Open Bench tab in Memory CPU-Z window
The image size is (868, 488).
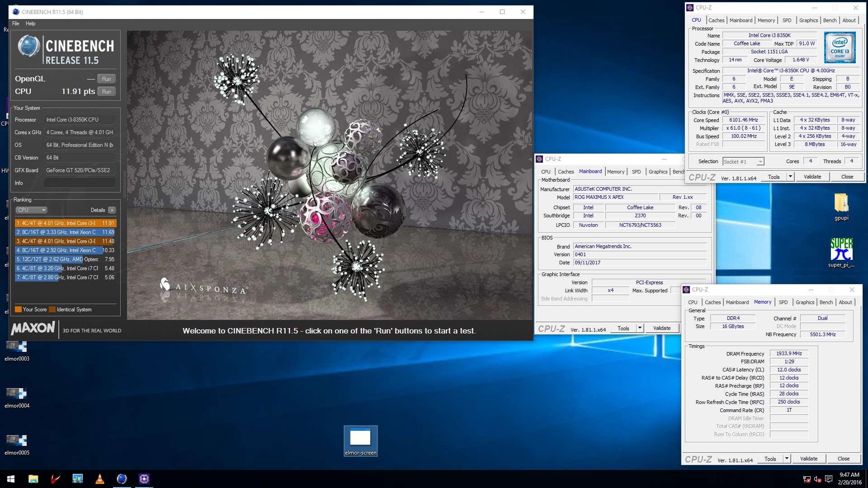(826, 302)
